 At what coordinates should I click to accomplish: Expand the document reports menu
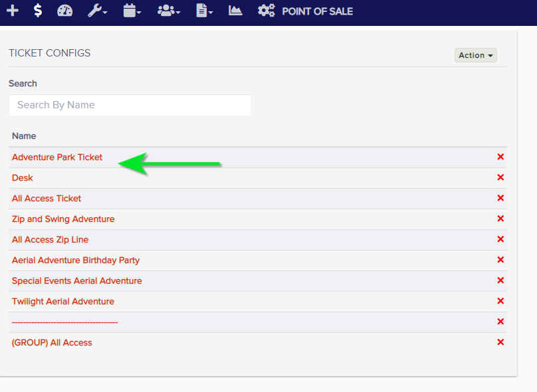[205, 11]
